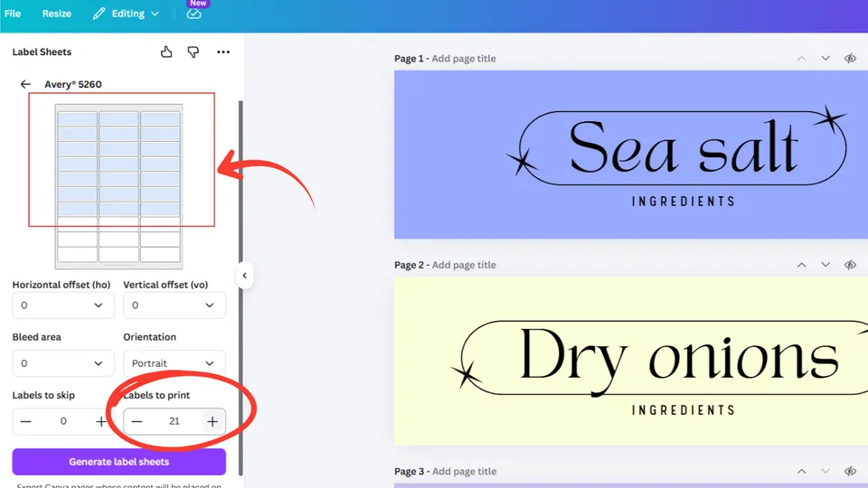Open the Bleed area dropdown
The height and width of the screenshot is (488, 868).
(63, 363)
